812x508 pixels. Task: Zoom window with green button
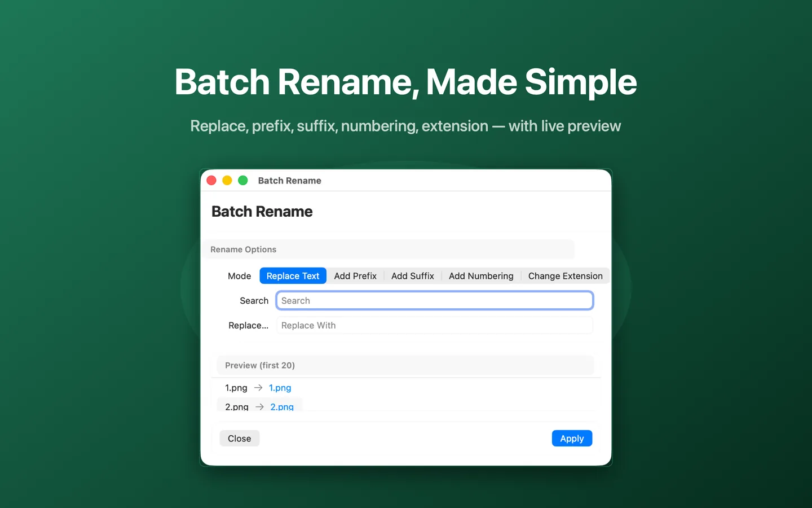coord(243,181)
